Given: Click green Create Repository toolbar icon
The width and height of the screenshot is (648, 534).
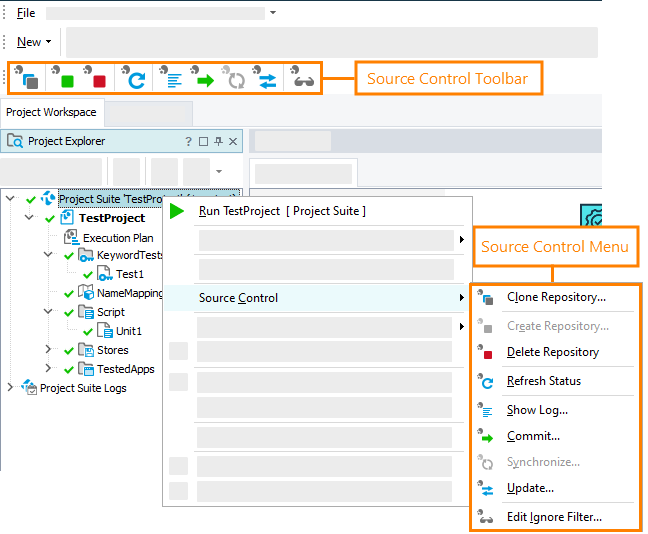Looking at the screenshot, I should click(x=66, y=78).
